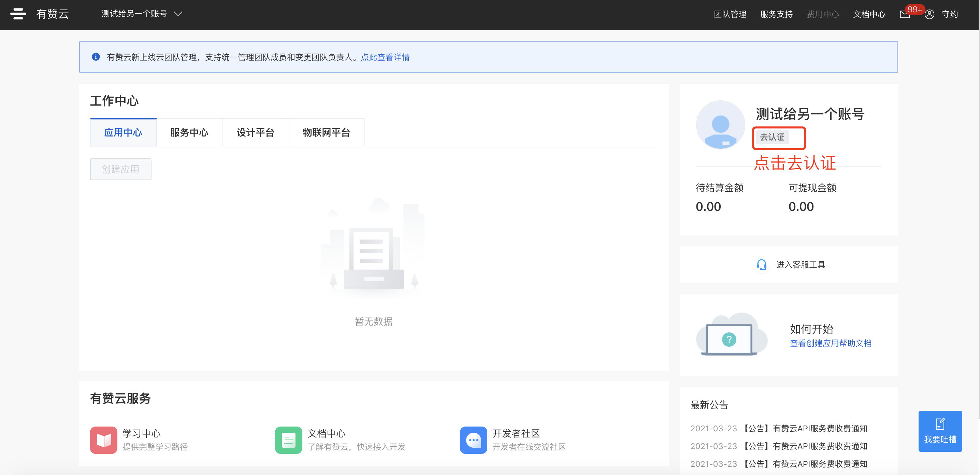
Task: Switch to the 物联网平台 tab
Action: (x=327, y=132)
